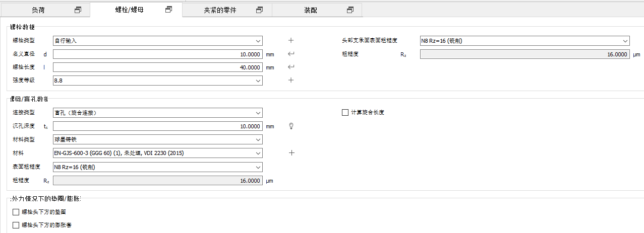Switch to the 负荷 tab
Screen dimensions: 644x233
coord(38,10)
